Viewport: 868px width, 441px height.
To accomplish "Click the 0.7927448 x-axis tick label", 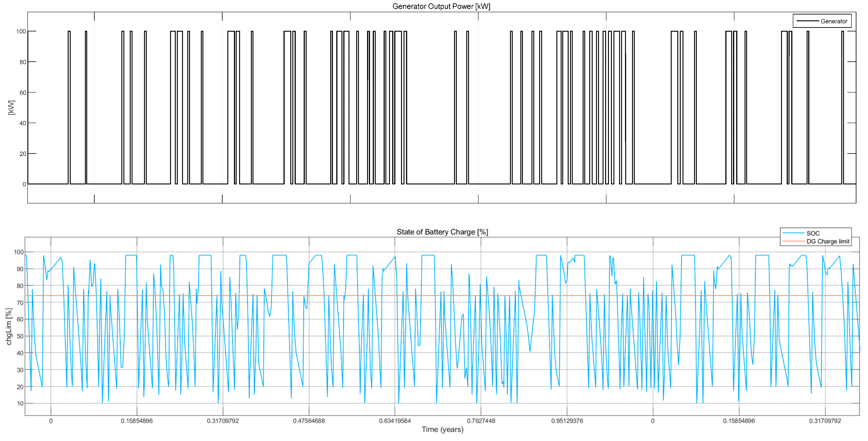I will pos(481,421).
